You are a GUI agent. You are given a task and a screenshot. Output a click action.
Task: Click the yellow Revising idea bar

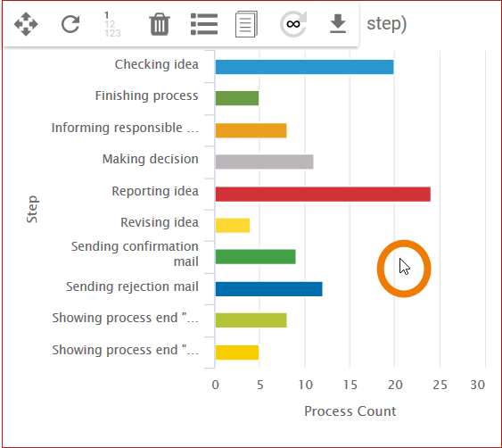pyautogui.click(x=233, y=225)
